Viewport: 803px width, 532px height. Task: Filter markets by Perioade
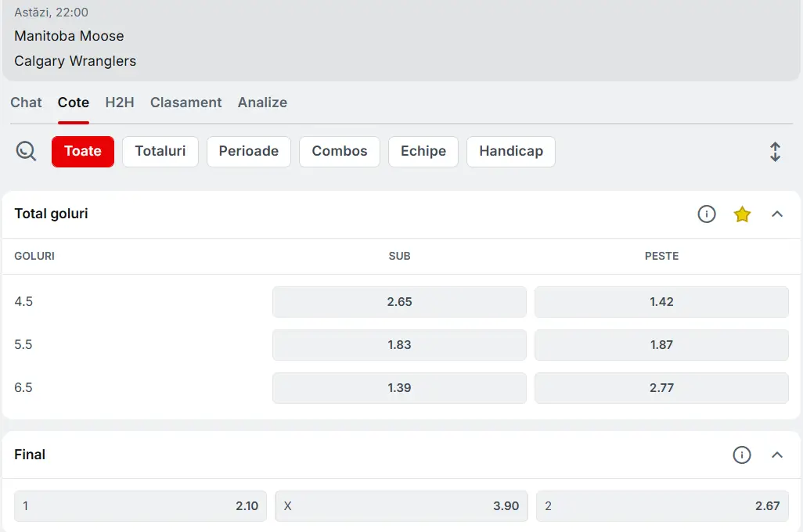click(249, 152)
